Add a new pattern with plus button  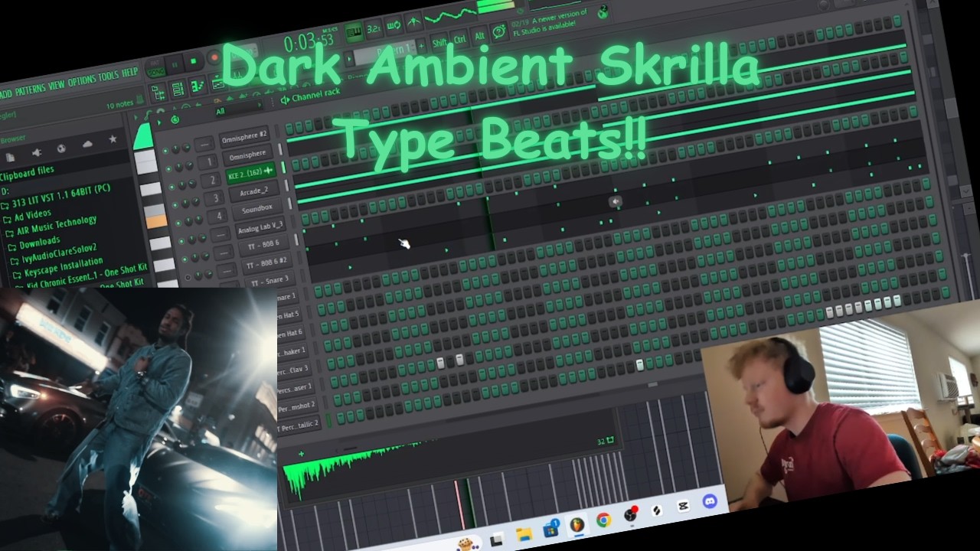pyautogui.click(x=421, y=45)
